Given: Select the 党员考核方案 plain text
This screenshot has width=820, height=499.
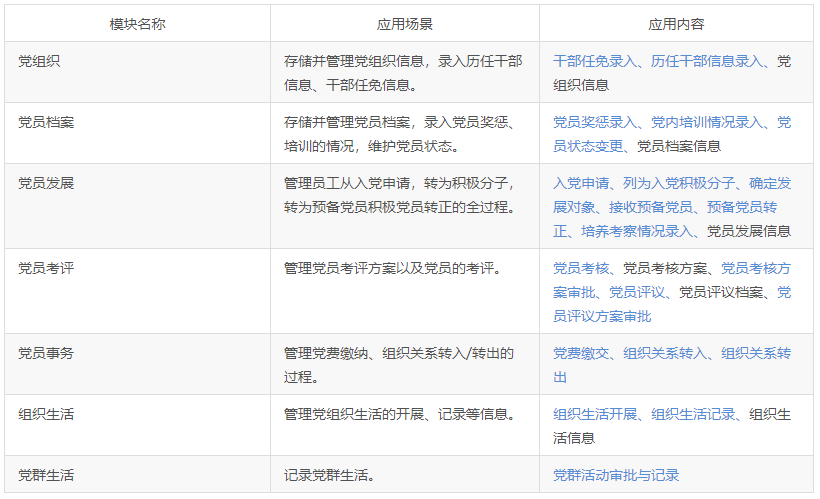Looking at the screenshot, I should coord(665,268).
